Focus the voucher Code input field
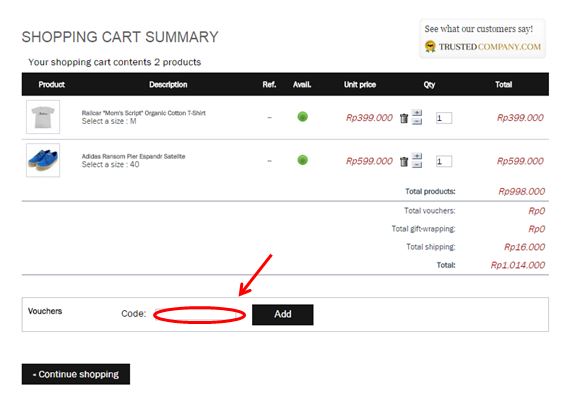567x414 pixels. tap(200, 315)
